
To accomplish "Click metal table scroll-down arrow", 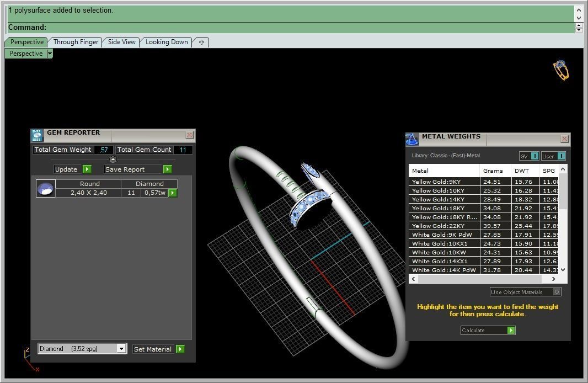I will point(563,270).
